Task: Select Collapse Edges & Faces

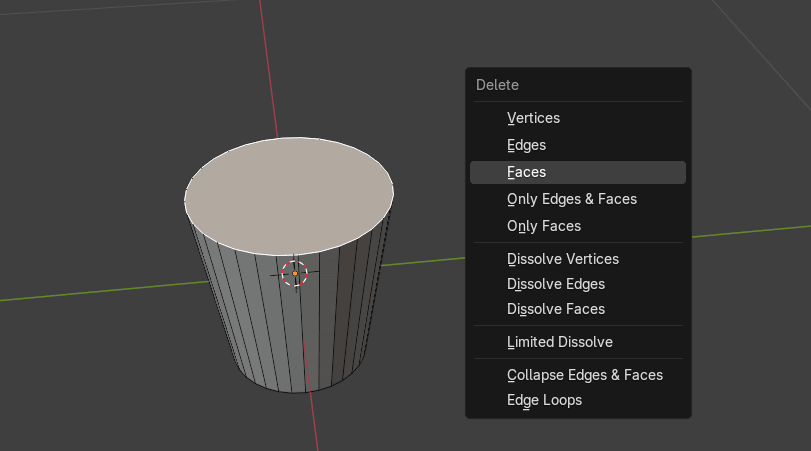Action: pos(584,375)
